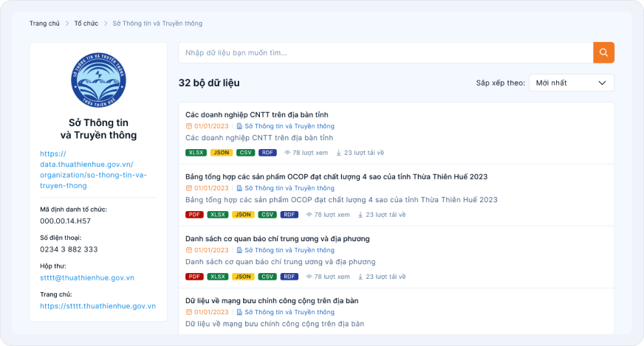Open dataset title Các doanh nghiệp CNTT trên địa bàn tỉnh
Image resolution: width=644 pixels, height=346 pixels.
coord(257,115)
